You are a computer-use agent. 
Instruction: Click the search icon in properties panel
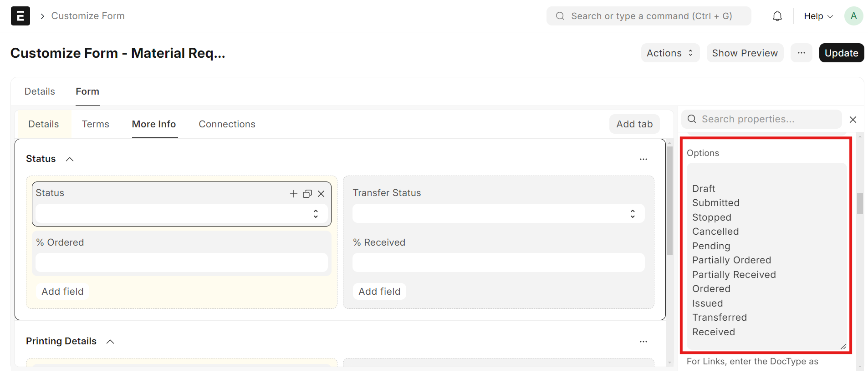691,119
